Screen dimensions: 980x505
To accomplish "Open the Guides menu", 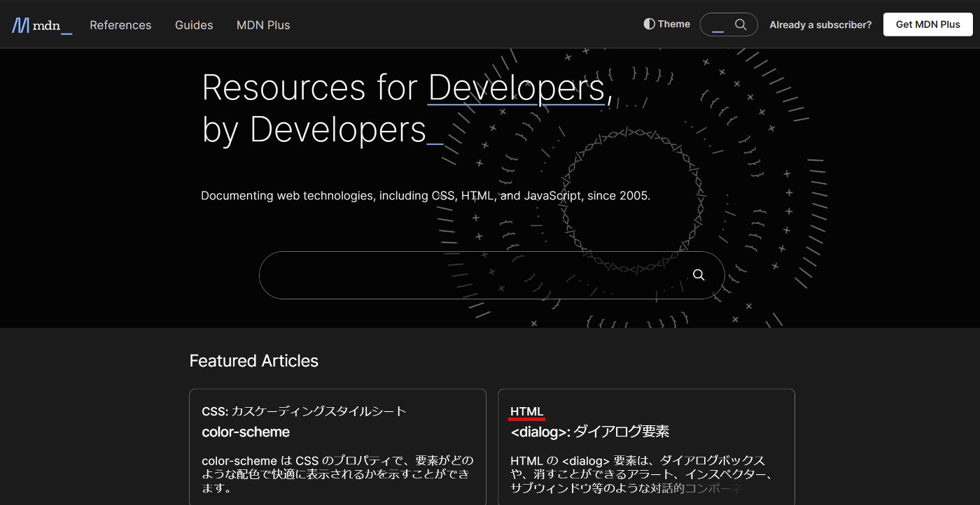I will pyautogui.click(x=194, y=25).
